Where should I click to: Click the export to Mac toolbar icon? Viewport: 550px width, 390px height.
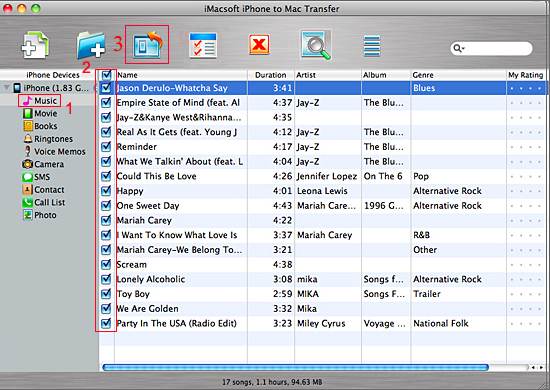[x=147, y=45]
